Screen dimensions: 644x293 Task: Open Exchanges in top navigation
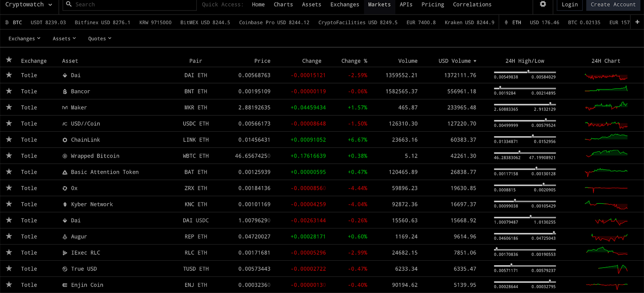point(345,4)
